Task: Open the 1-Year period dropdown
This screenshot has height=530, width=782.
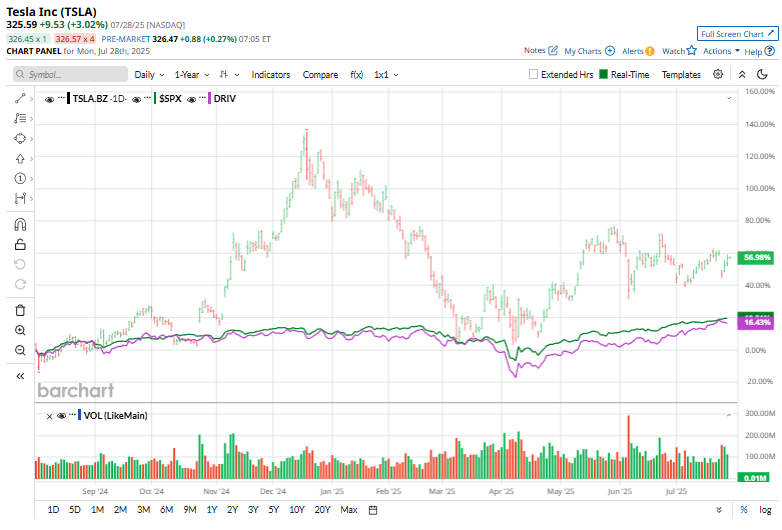Action: [x=192, y=74]
